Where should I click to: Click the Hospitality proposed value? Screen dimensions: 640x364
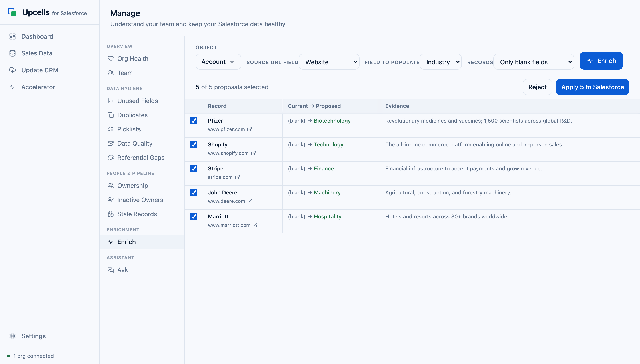point(328,217)
